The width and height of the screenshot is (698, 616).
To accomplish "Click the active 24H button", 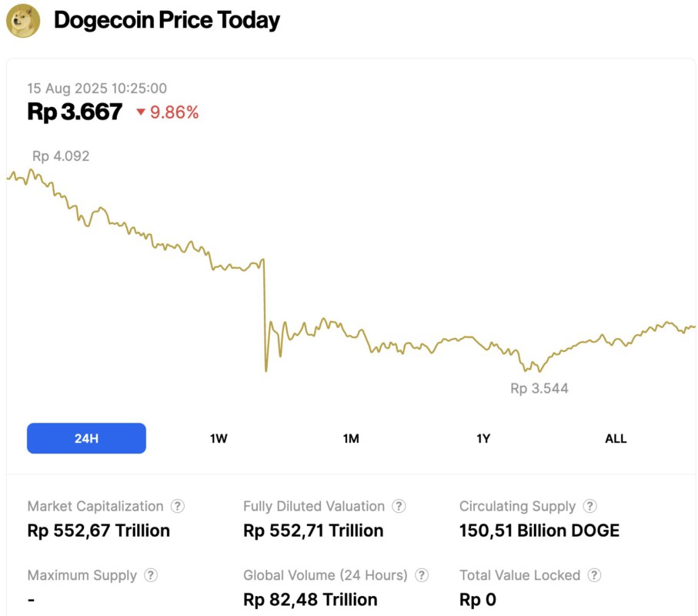I will pyautogui.click(x=86, y=438).
